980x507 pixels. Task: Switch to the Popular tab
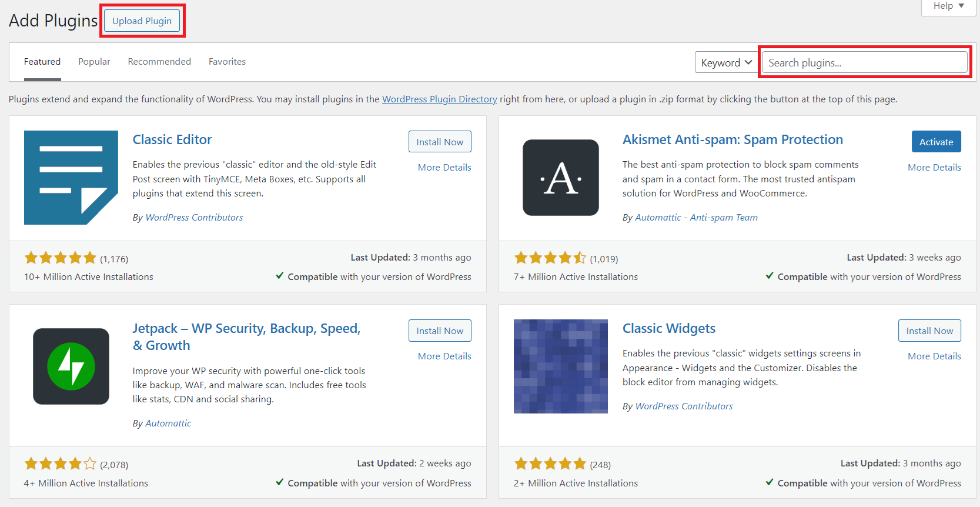point(94,62)
